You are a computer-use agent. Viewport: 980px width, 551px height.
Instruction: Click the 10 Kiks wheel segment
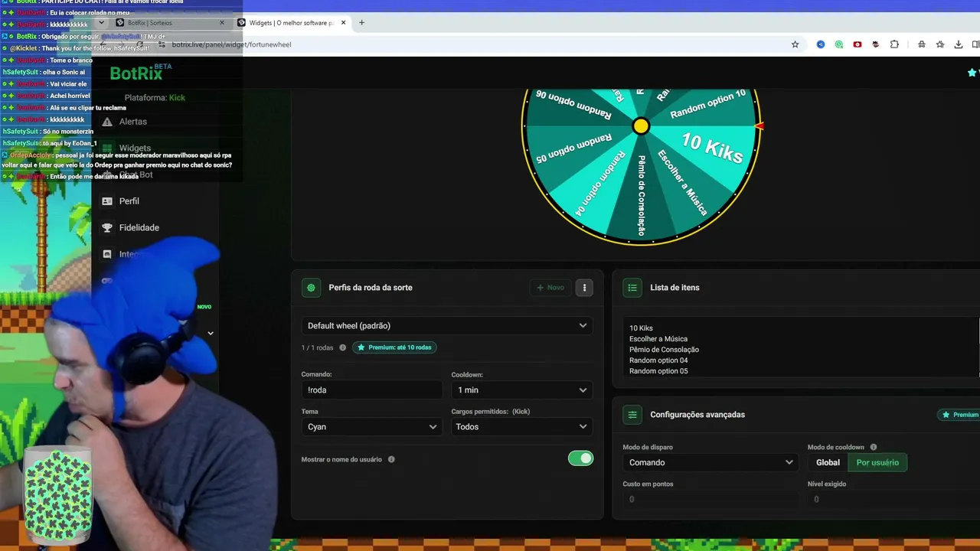712,148
